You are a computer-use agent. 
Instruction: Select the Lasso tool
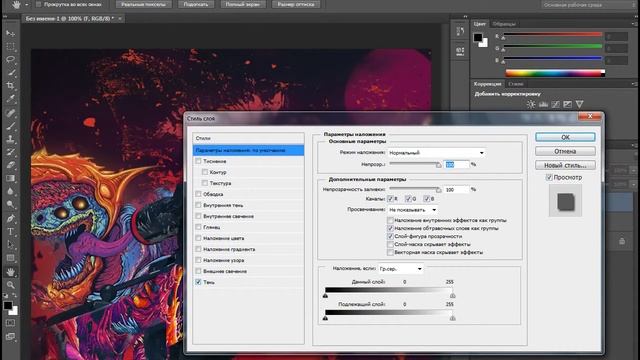tap(10, 60)
